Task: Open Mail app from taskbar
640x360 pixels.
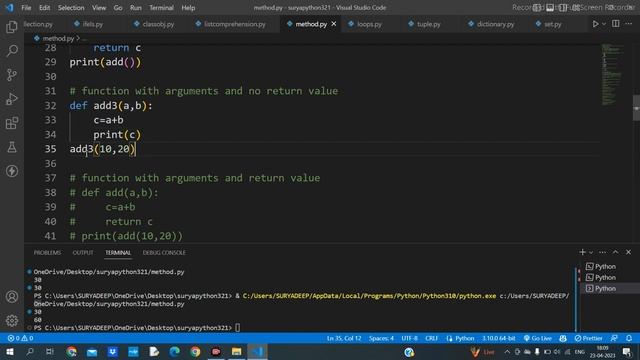Action: pos(92,352)
